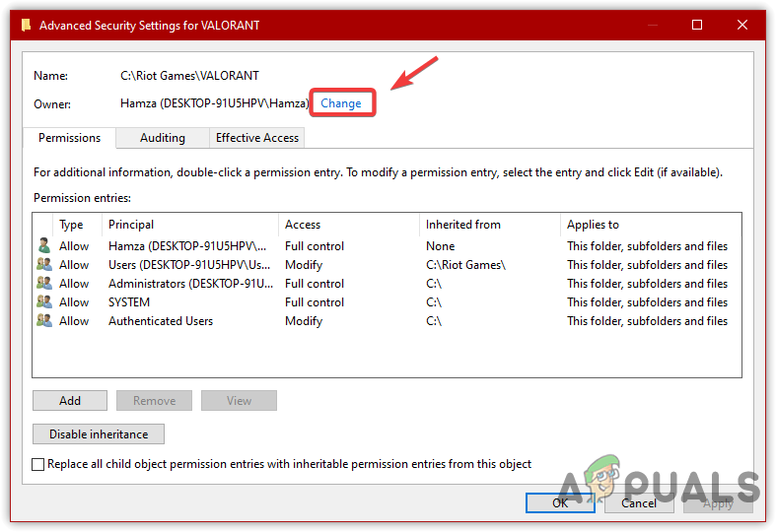The height and width of the screenshot is (532, 776).
Task: Select the SYSTEM principal entry
Action: coord(129,302)
